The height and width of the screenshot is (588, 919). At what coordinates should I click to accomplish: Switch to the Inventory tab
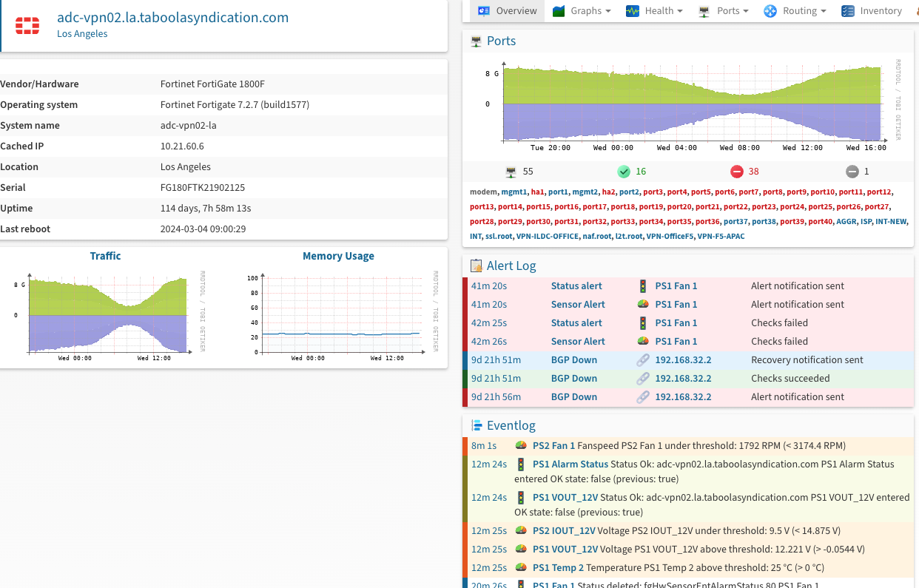872,11
